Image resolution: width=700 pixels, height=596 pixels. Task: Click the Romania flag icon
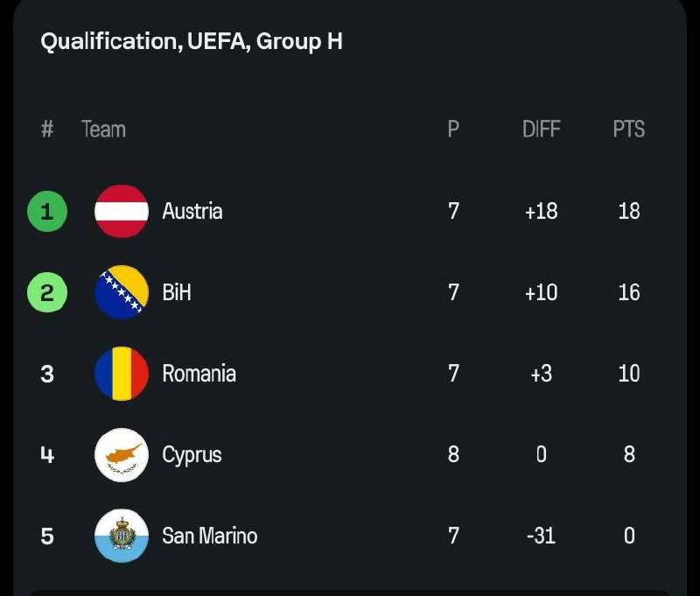(x=122, y=374)
